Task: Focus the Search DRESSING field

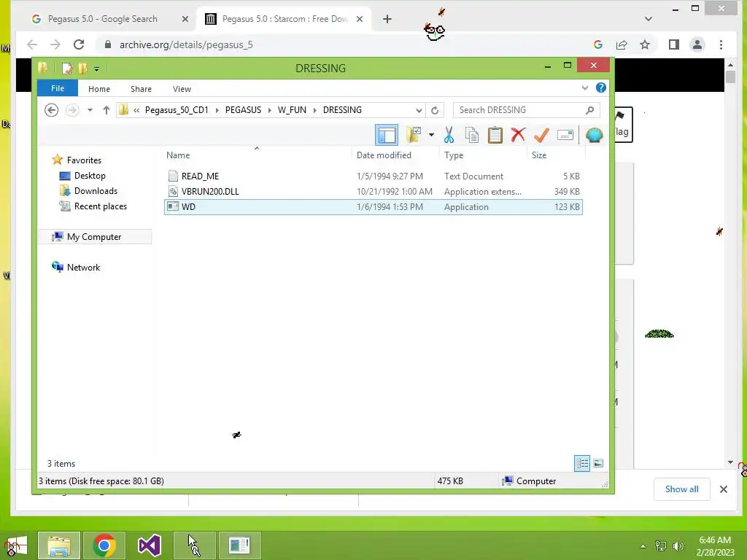Action: point(527,110)
